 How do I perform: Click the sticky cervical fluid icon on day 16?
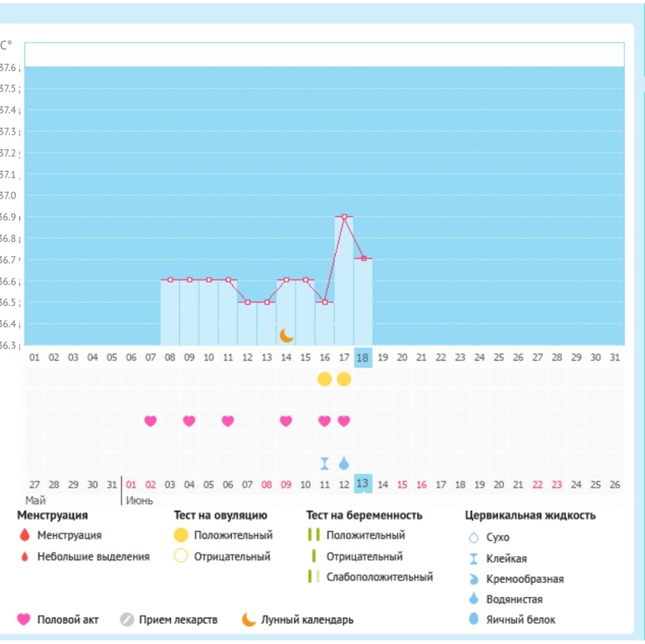coord(324,463)
